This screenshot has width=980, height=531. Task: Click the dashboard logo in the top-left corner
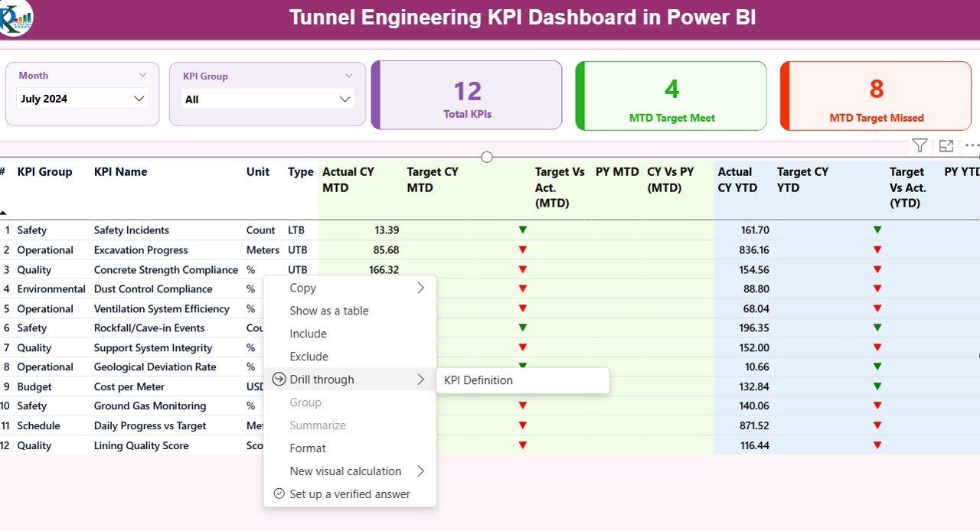[16, 18]
